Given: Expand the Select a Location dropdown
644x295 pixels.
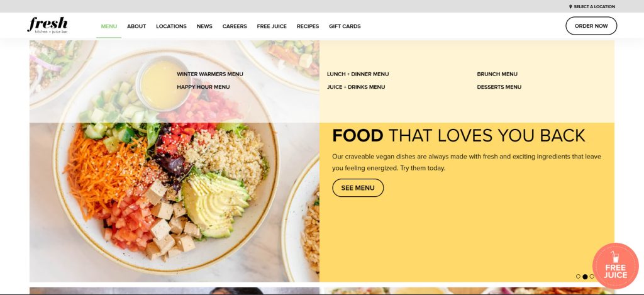Looking at the screenshot, I should (592, 6).
